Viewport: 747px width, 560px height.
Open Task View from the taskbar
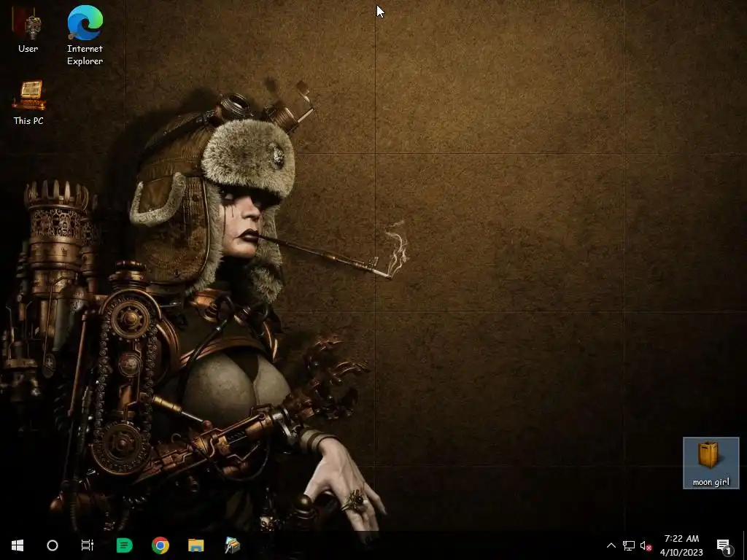[88, 545]
